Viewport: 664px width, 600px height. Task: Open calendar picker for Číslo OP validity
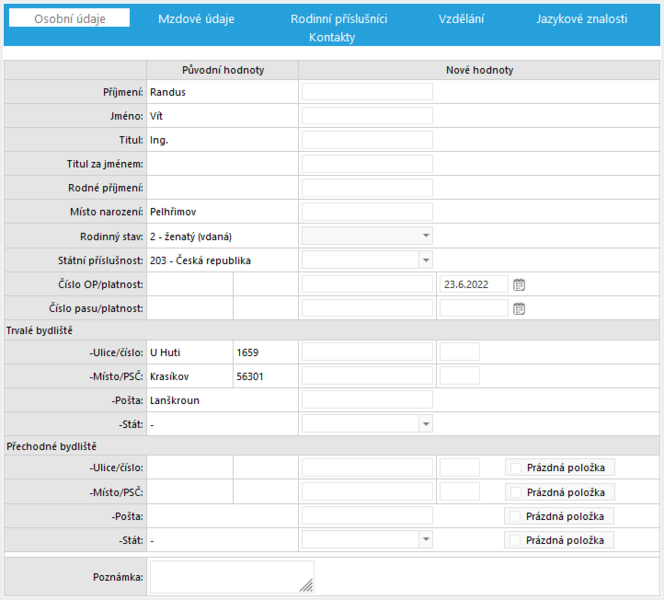(x=519, y=285)
